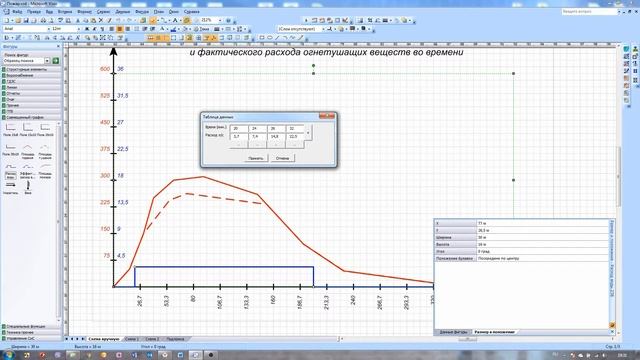Click the Undo toolbar icon
Viewport: 640px width, 360px height.
pos(118,20)
